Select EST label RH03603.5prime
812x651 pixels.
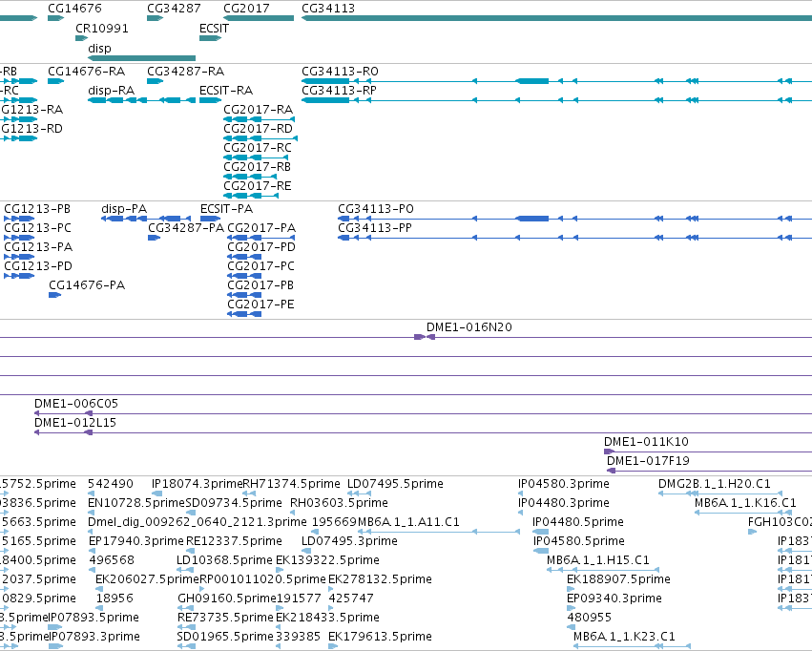pos(339,503)
